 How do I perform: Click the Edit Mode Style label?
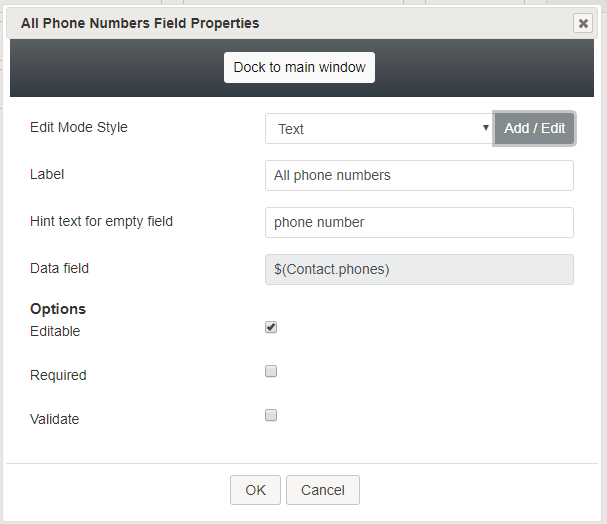coord(79,127)
